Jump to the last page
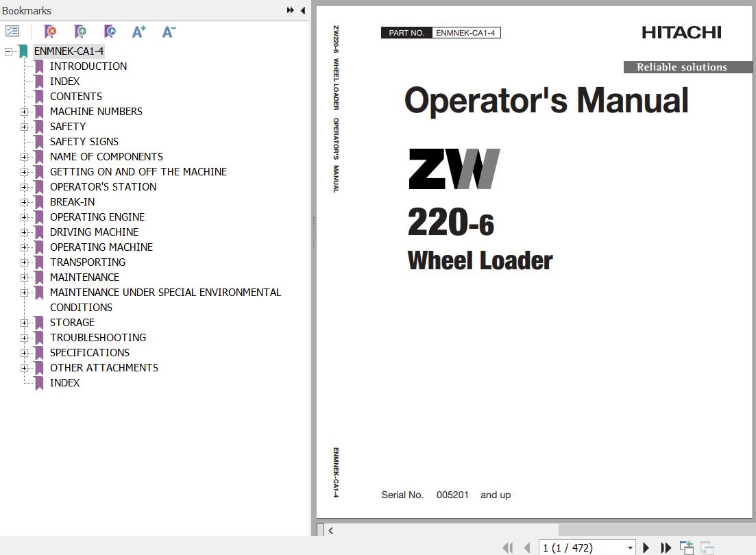 666,547
